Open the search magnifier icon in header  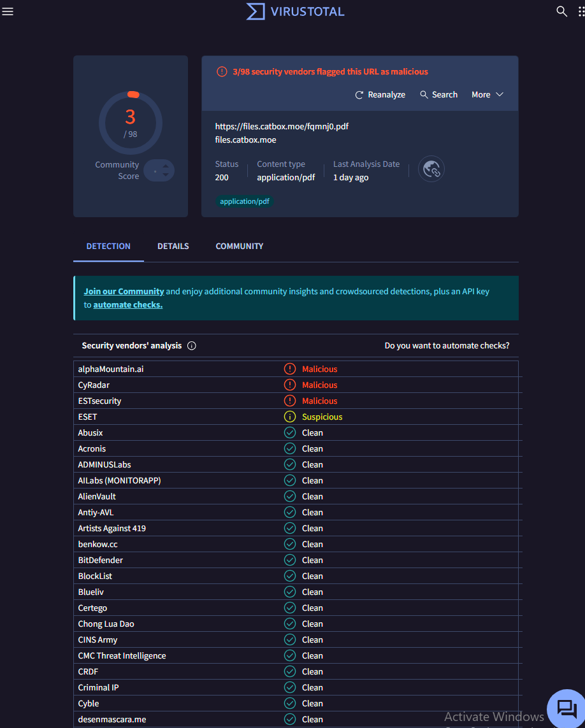[x=562, y=11]
